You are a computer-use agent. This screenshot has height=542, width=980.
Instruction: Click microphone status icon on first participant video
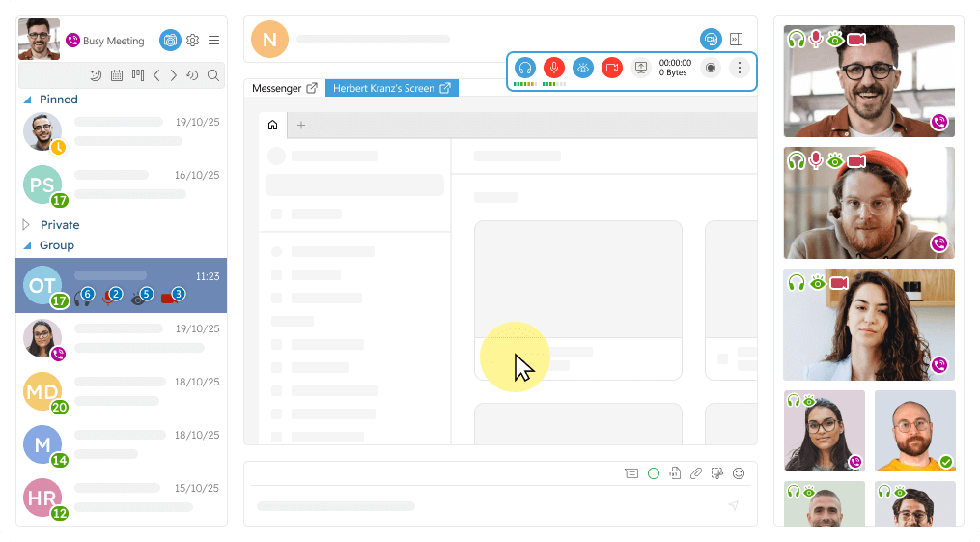816,39
